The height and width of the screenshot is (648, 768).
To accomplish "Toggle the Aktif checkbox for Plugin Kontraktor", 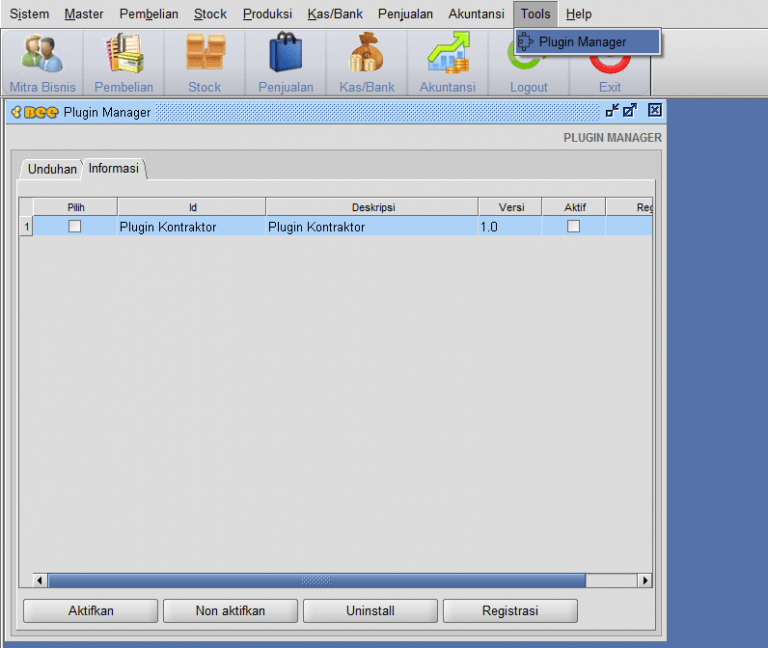I will (x=573, y=227).
